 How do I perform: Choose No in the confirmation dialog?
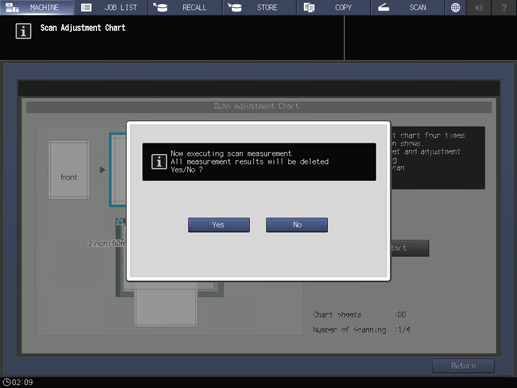[297, 225]
